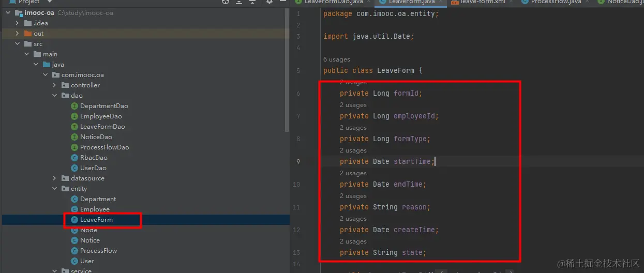Click the 'private Long formId;' line
The height and width of the screenshot is (273, 644).
click(x=381, y=93)
